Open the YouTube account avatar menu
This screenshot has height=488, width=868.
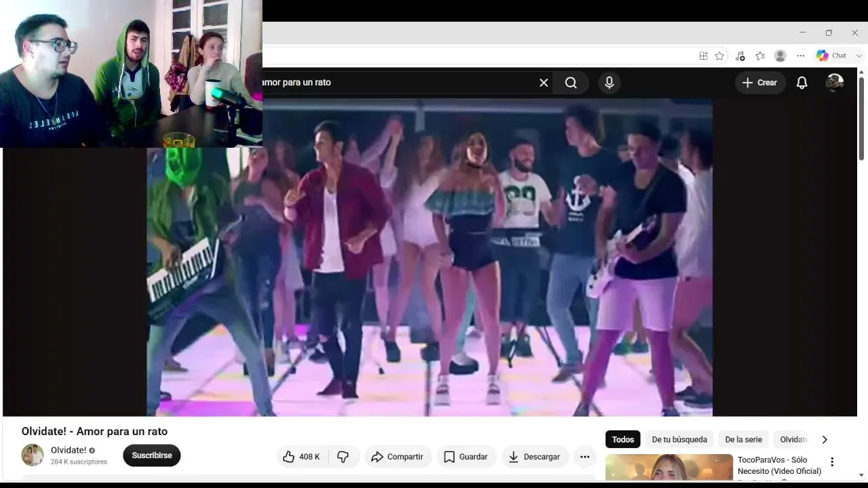(x=834, y=83)
